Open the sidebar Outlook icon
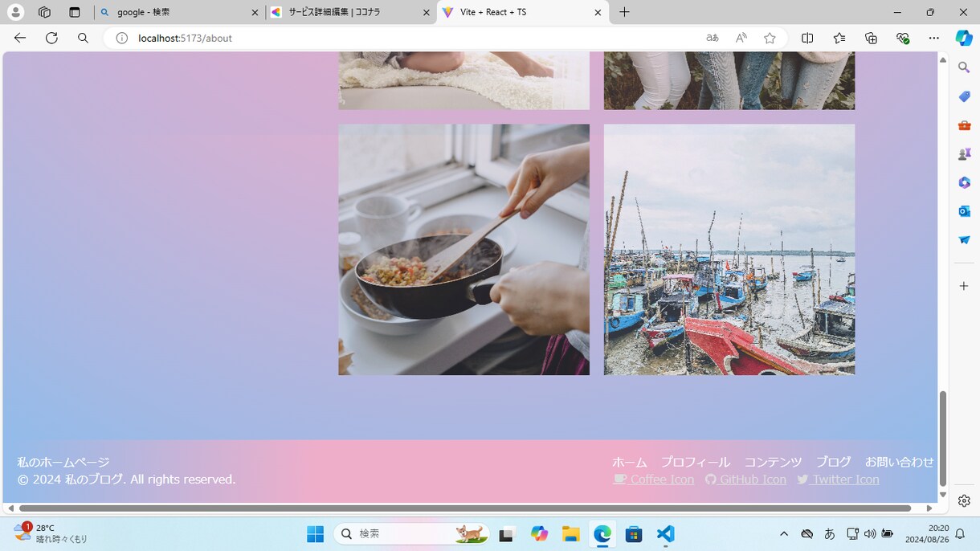Screen dimensions: 980x551 [x=964, y=211]
